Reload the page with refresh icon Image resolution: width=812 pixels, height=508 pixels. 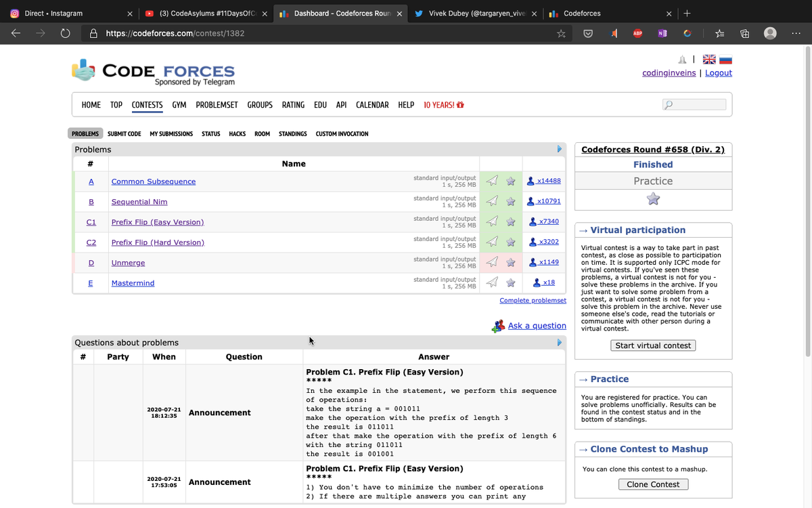66,33
